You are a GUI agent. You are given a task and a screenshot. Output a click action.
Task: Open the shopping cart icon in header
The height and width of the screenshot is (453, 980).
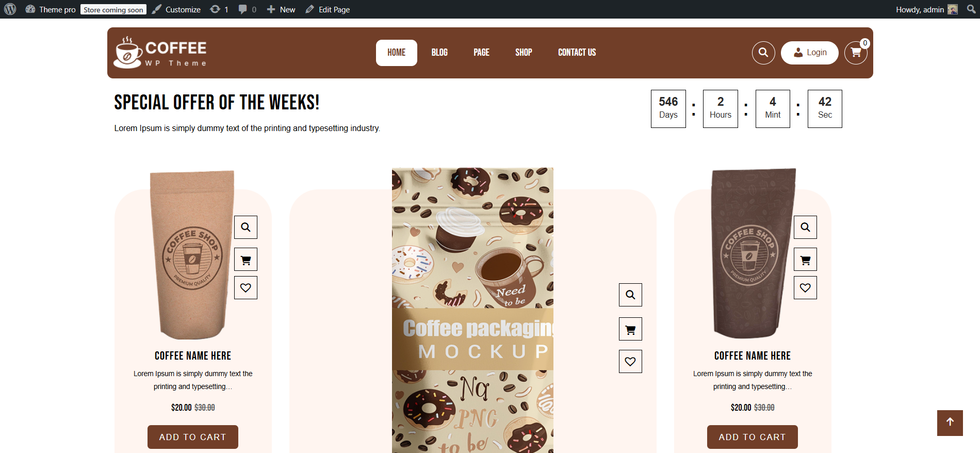856,53
